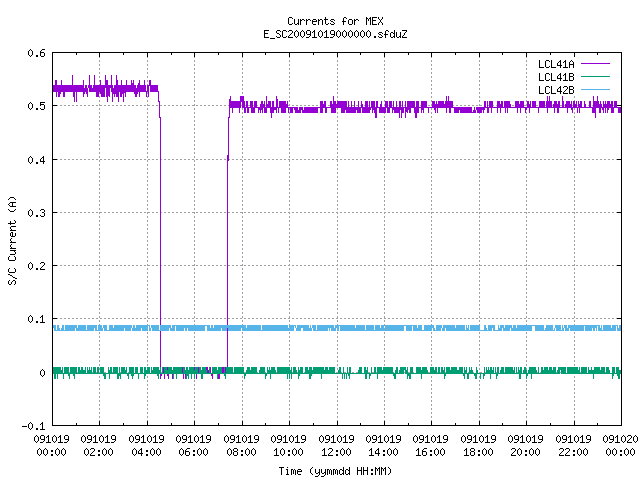Click the 091019 02:00 x-axis tick label
The width and height of the screenshot is (640, 480).
[99, 445]
